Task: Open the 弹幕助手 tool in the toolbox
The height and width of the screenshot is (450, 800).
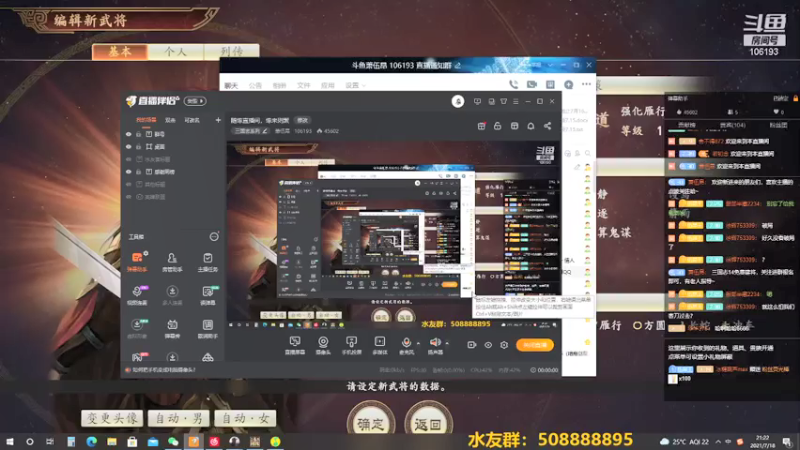Action: coord(137,261)
